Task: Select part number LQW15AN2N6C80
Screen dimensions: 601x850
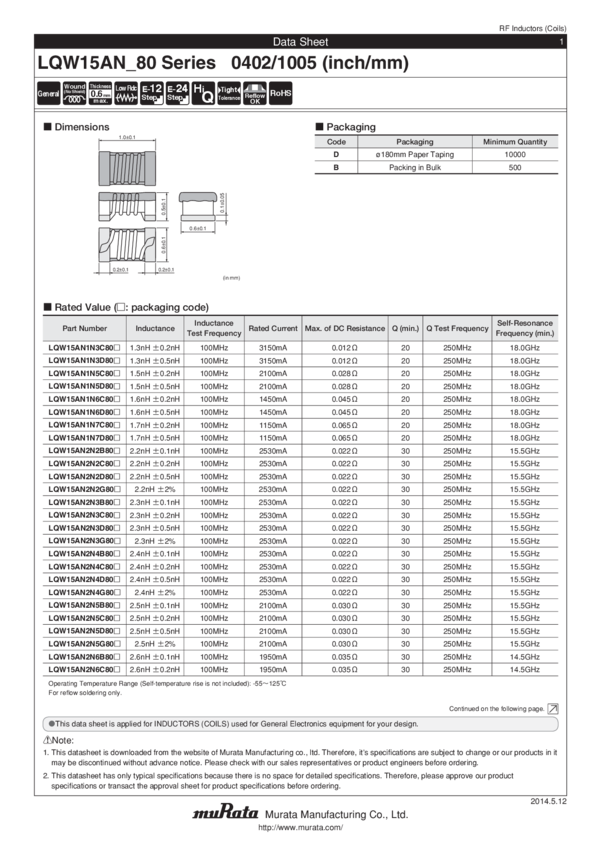Action: click(x=84, y=669)
